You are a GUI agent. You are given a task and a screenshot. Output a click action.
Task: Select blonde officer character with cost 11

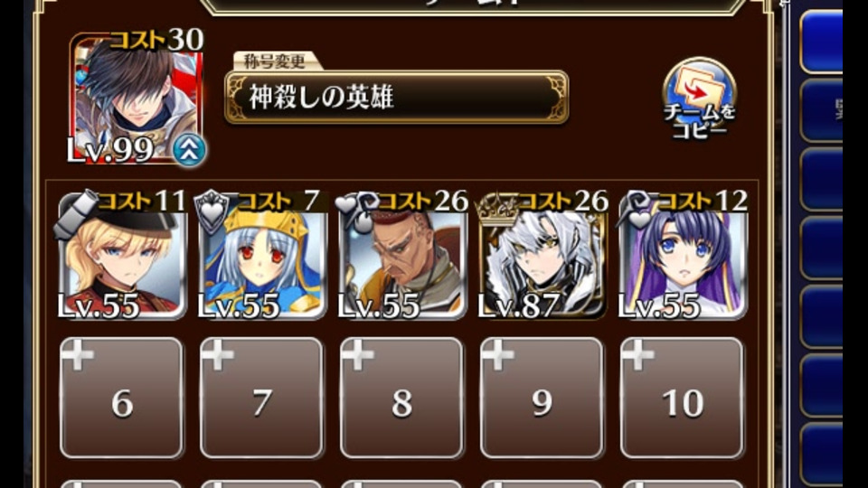point(122,257)
